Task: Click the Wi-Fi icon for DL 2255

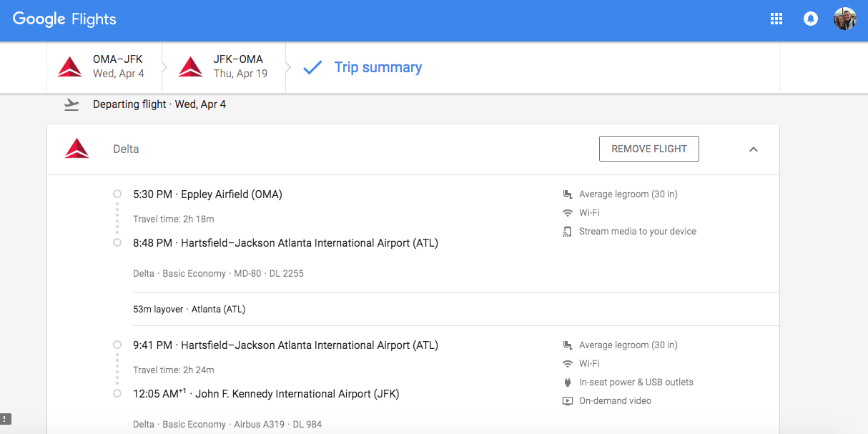Action: click(568, 212)
